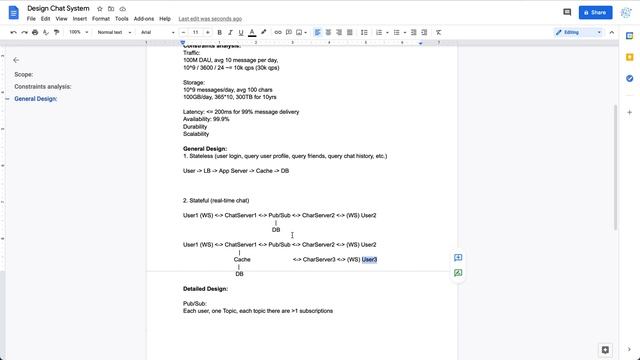Suggest edits for selected User3 text

[458, 273]
